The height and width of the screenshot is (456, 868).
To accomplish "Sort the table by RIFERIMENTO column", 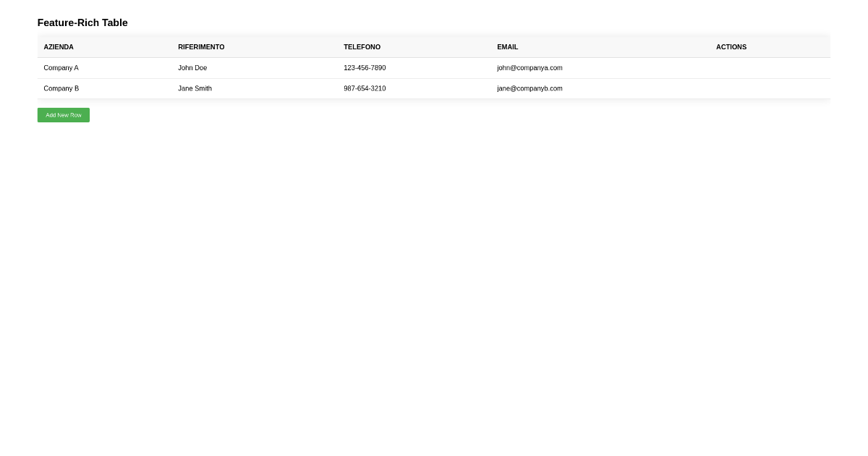I will pyautogui.click(x=201, y=46).
